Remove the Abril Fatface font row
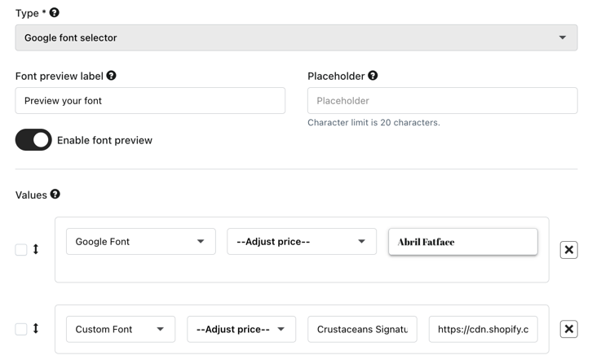Viewport: 592px width, 364px height. tap(568, 250)
